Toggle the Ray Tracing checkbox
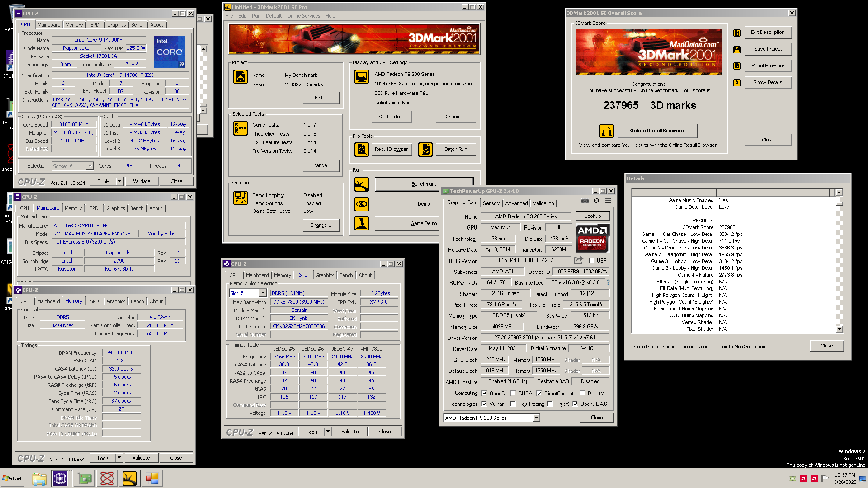This screenshot has height=488, width=868. point(513,404)
